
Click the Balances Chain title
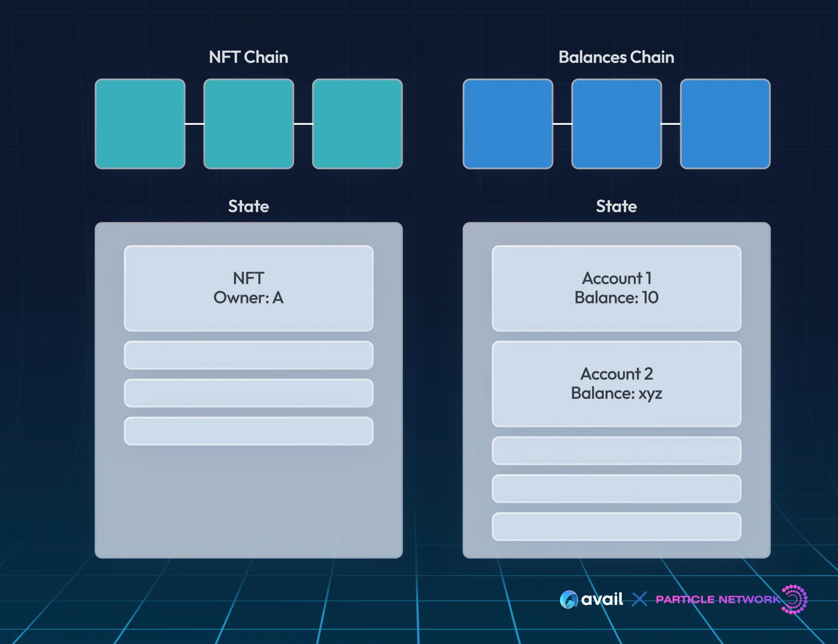coord(616,57)
